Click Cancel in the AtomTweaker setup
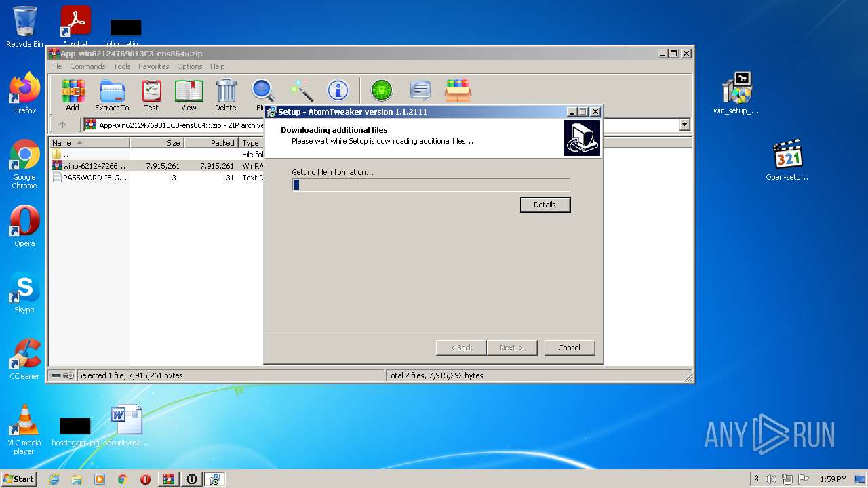The width and height of the screenshot is (868, 488). (x=570, y=348)
